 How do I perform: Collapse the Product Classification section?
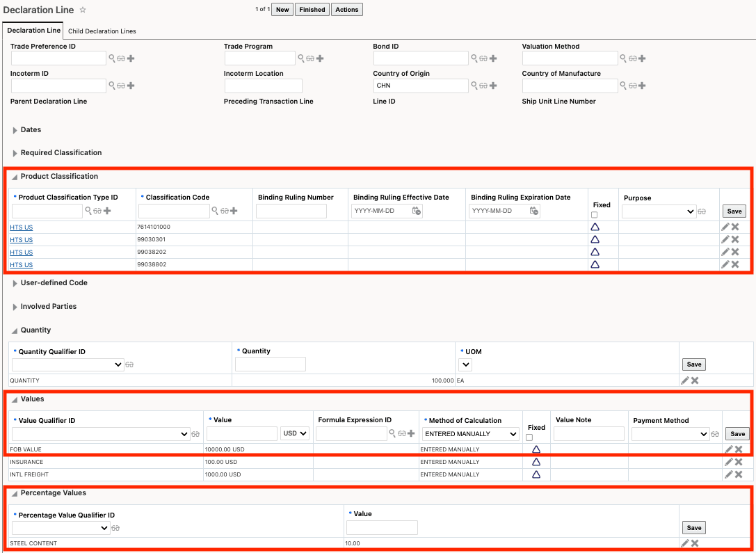15,177
